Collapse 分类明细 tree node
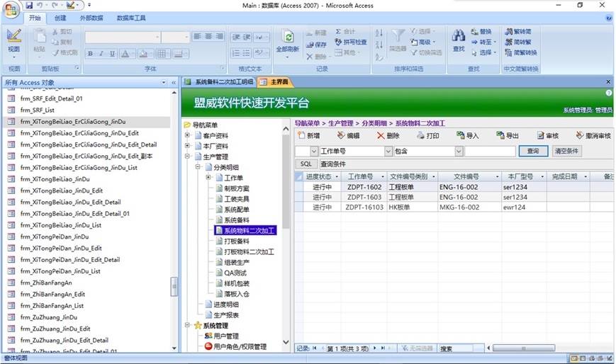Image resolution: width=616 pixels, height=364 pixels. click(198, 167)
